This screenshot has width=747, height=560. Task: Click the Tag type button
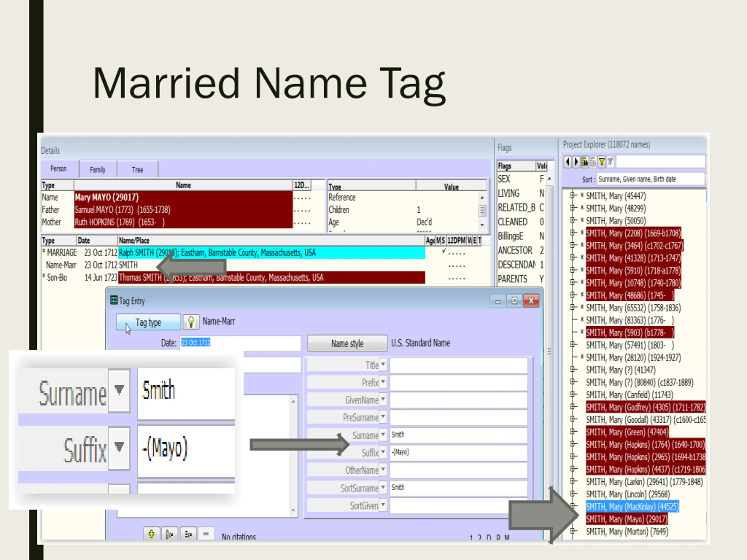pyautogui.click(x=148, y=322)
